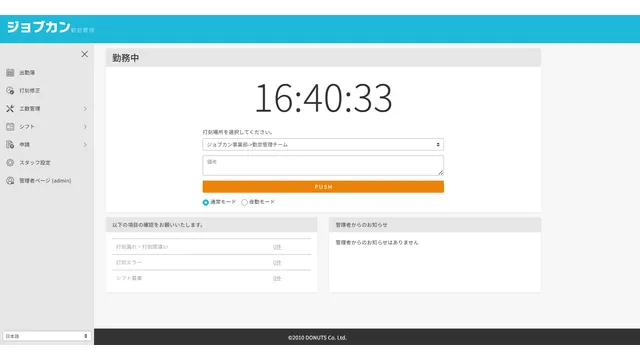Click the 備考 note text area
This screenshot has height=360, width=640.
[x=323, y=165]
